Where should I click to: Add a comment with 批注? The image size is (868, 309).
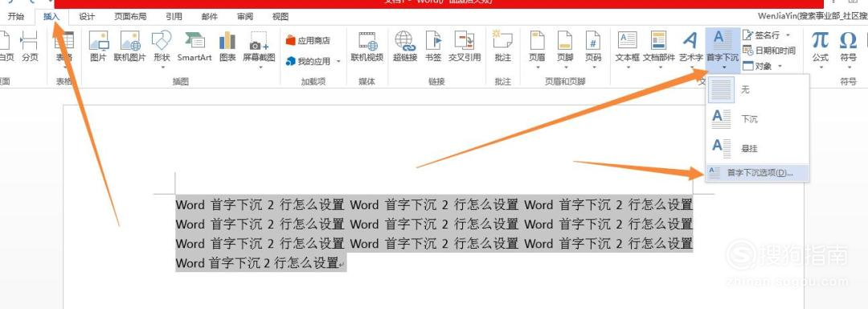pos(502,47)
